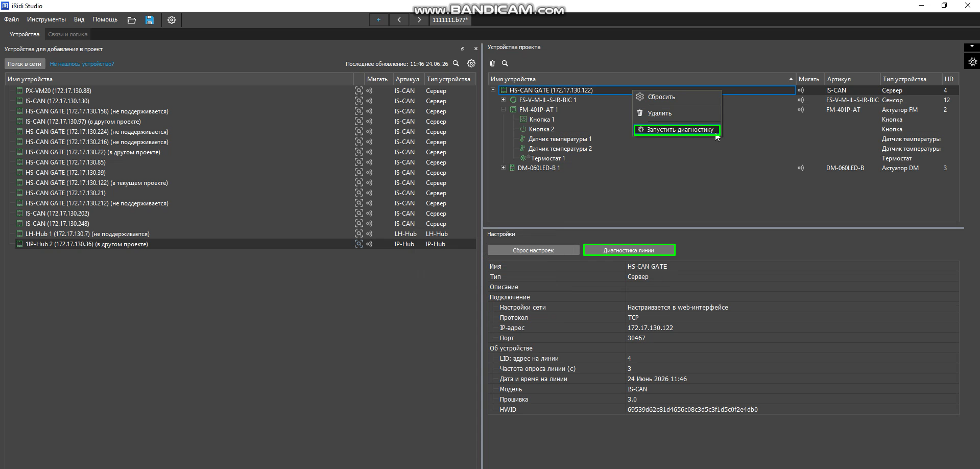Open the project folder icon in toolbar
Viewport: 980px width, 469px height.
[x=131, y=20]
